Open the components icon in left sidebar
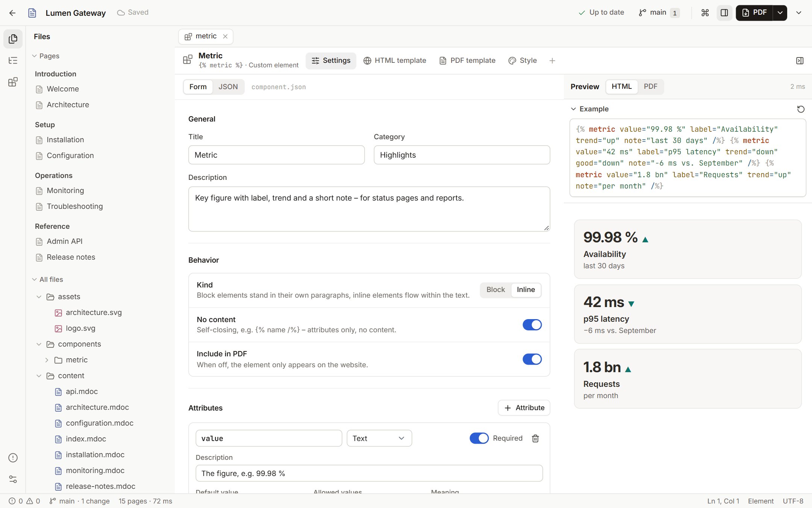This screenshot has height=508, width=812. 13,82
